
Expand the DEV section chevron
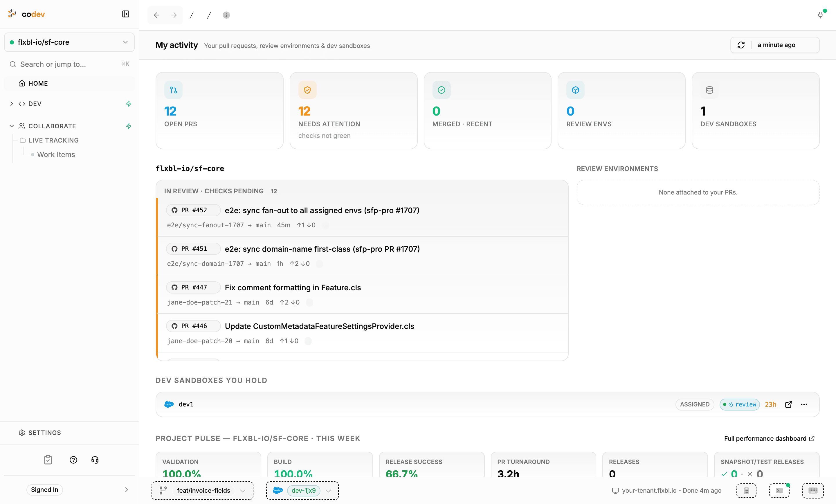12,104
